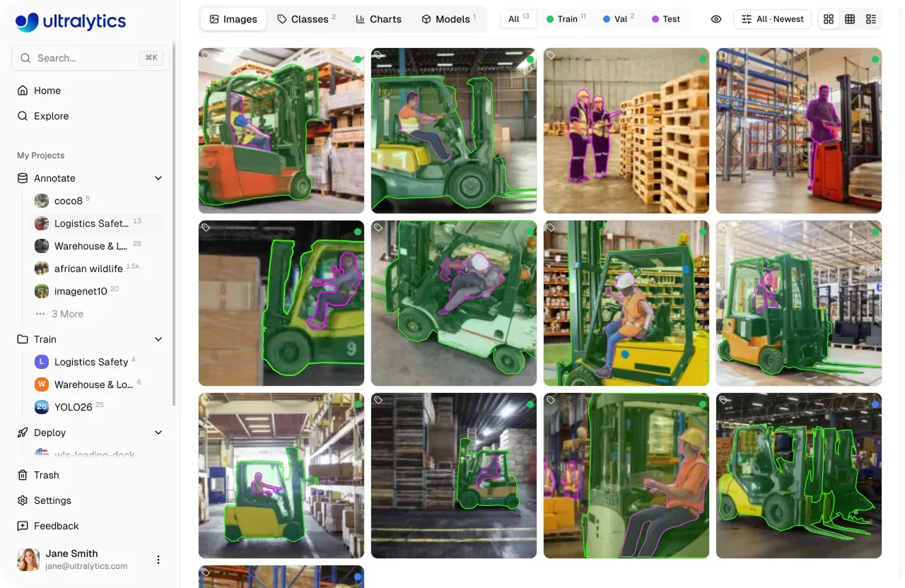
Task: Switch to compact grid view icon
Action: pyautogui.click(x=850, y=19)
